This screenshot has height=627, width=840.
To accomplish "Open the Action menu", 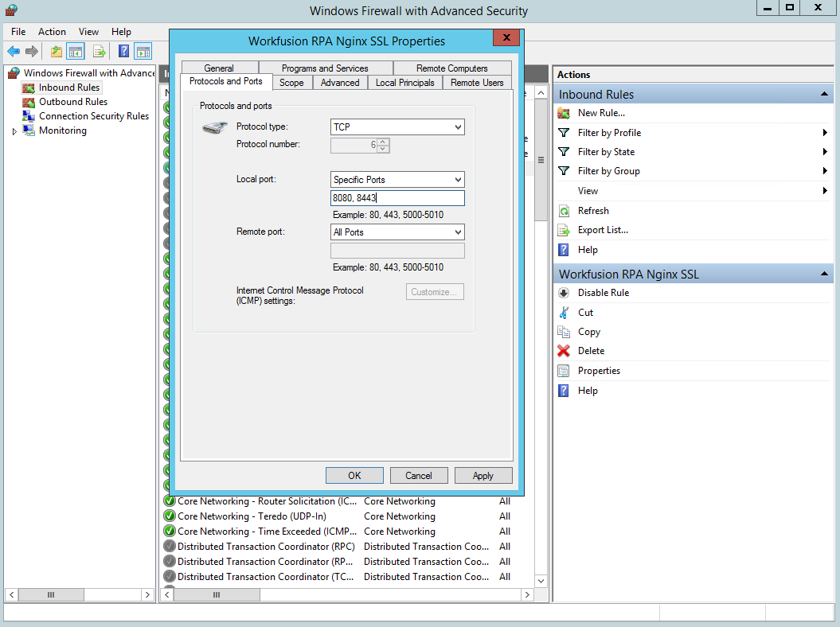I will click(x=52, y=32).
